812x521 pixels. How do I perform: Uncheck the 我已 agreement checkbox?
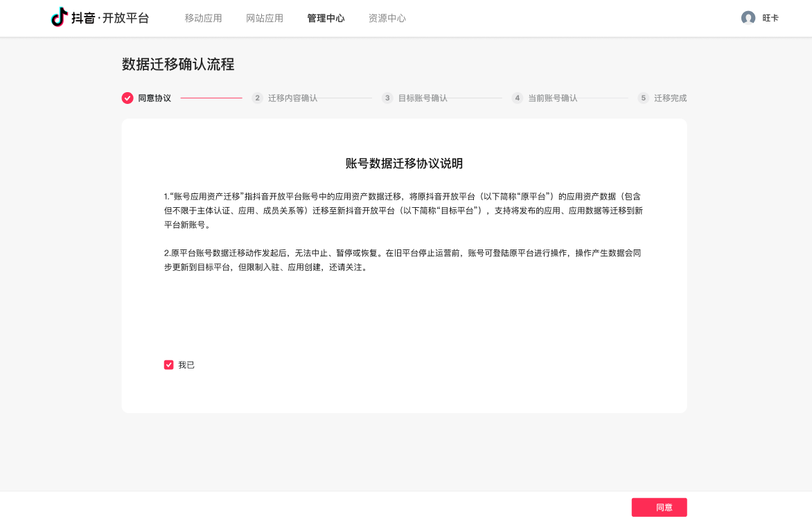coord(168,365)
